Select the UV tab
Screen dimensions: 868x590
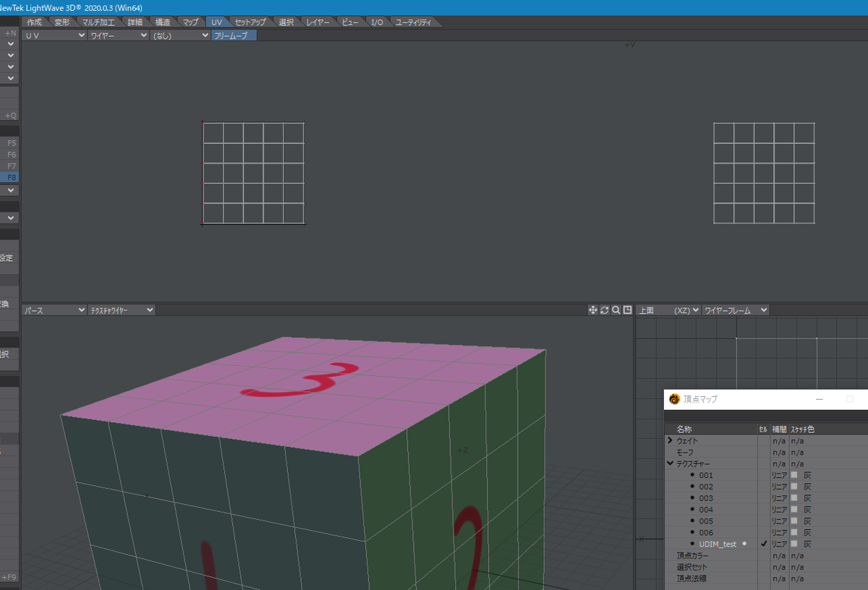pos(217,22)
